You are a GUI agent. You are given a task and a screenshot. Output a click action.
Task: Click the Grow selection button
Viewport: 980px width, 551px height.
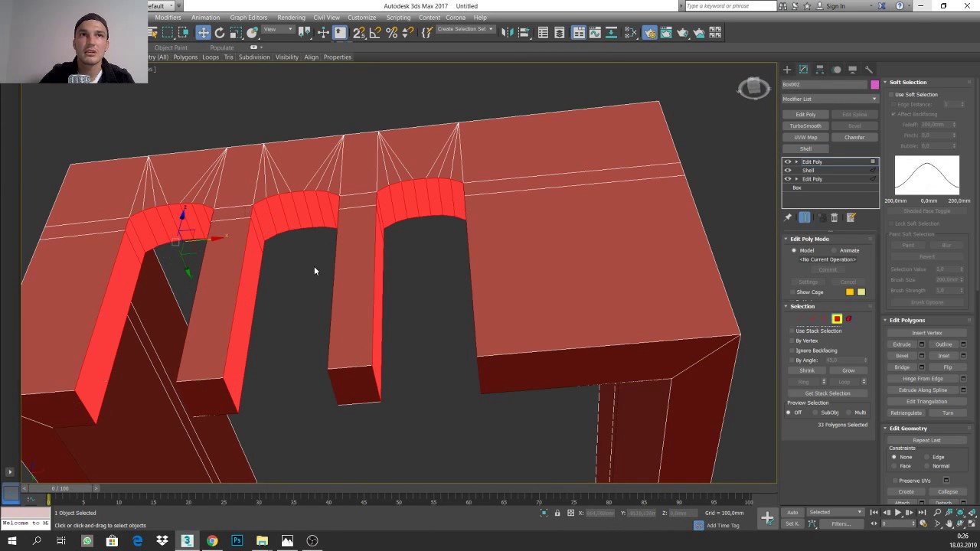pos(848,370)
